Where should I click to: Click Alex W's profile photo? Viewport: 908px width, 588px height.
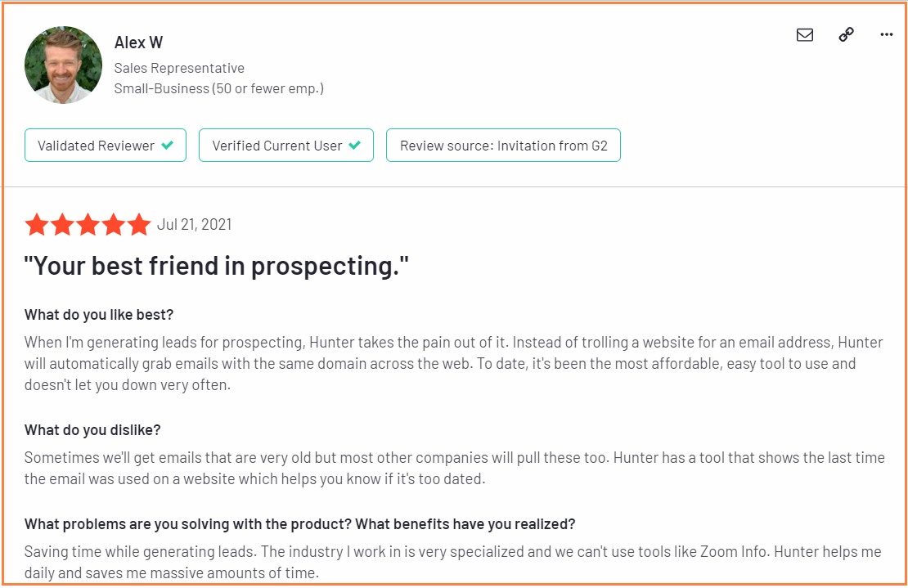click(63, 65)
